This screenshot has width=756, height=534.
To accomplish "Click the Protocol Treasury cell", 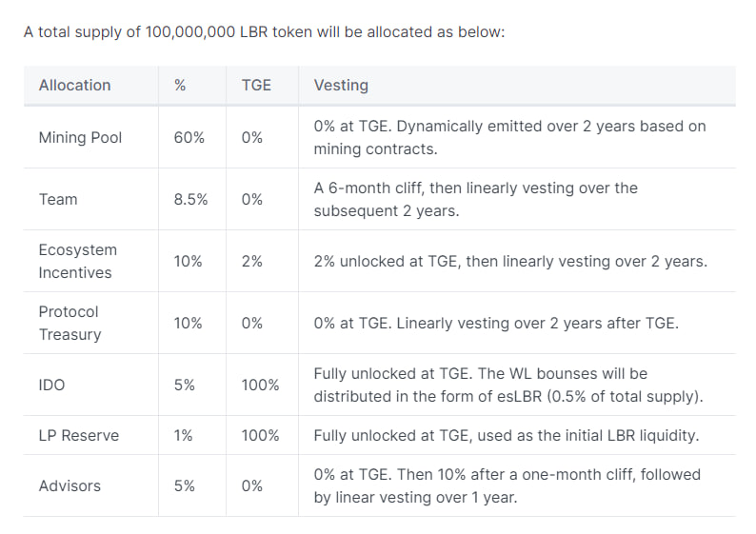I will 70,323.
